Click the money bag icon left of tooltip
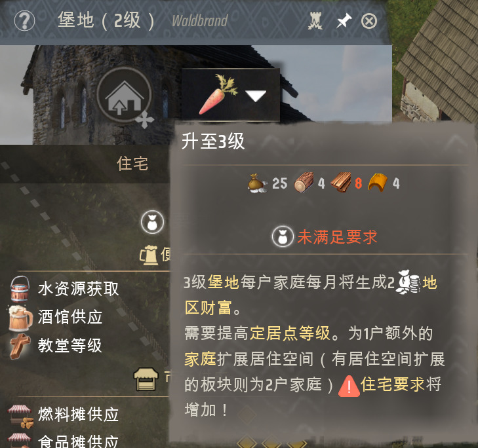 click(152, 222)
